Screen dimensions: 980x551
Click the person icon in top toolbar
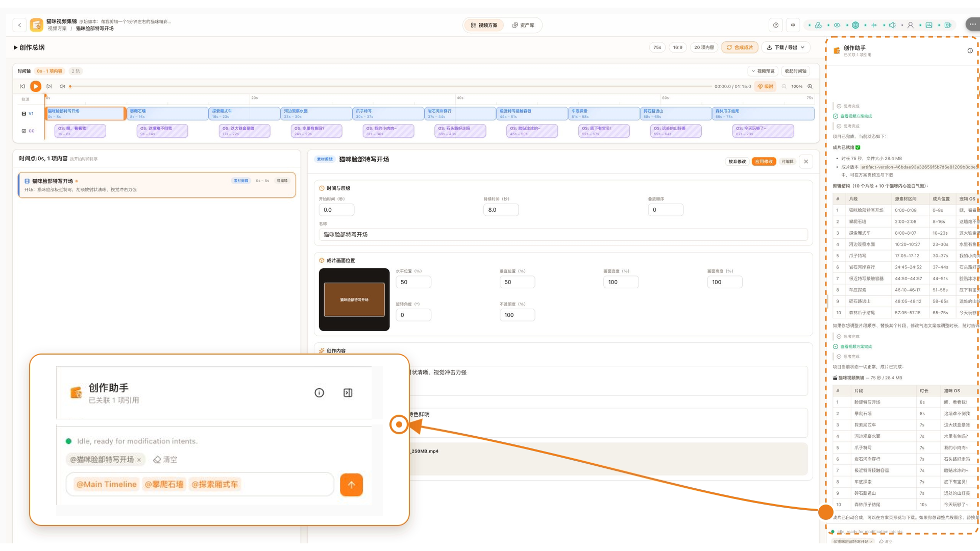coord(910,25)
